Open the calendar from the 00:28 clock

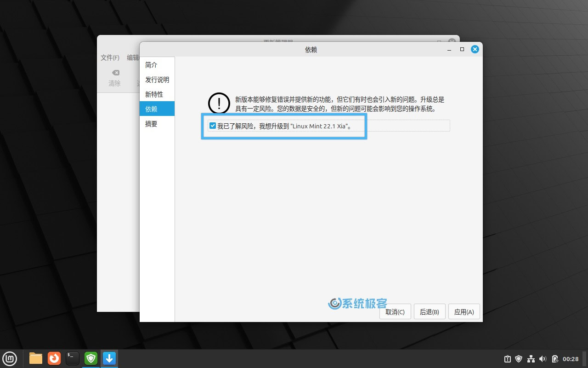[571, 359]
